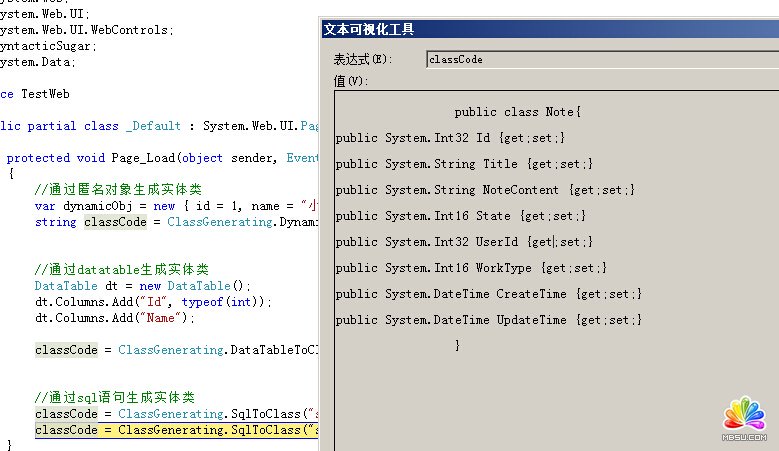Click the 'Int32 UserId' property line
This screenshot has height=451, width=779.
(x=464, y=242)
